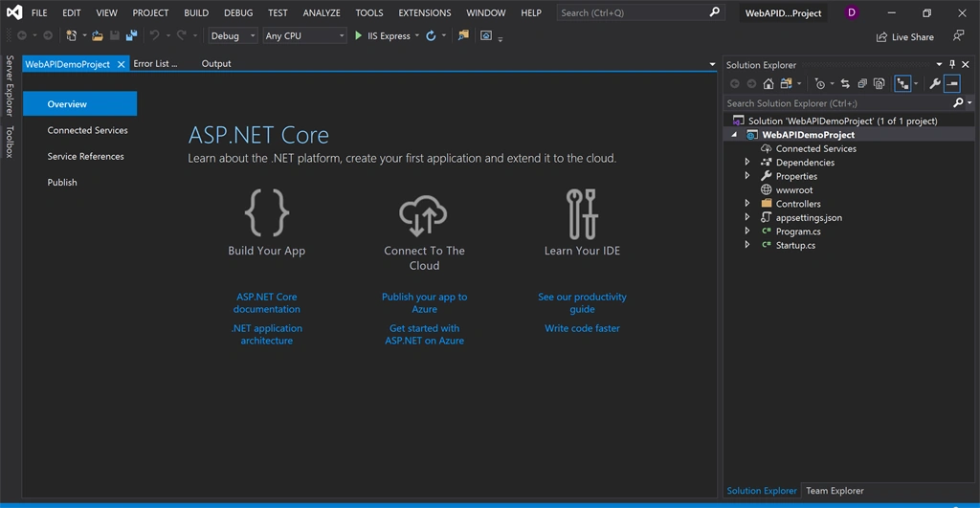980x508 pixels.
Task: Open the Publish your app to Azure link
Action: pyautogui.click(x=424, y=303)
